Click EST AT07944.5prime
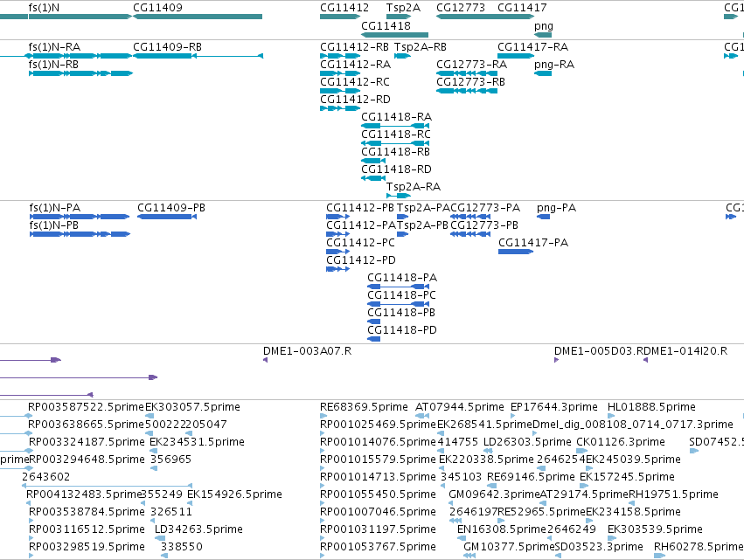Screen dimensions: 744x560 [460, 407]
